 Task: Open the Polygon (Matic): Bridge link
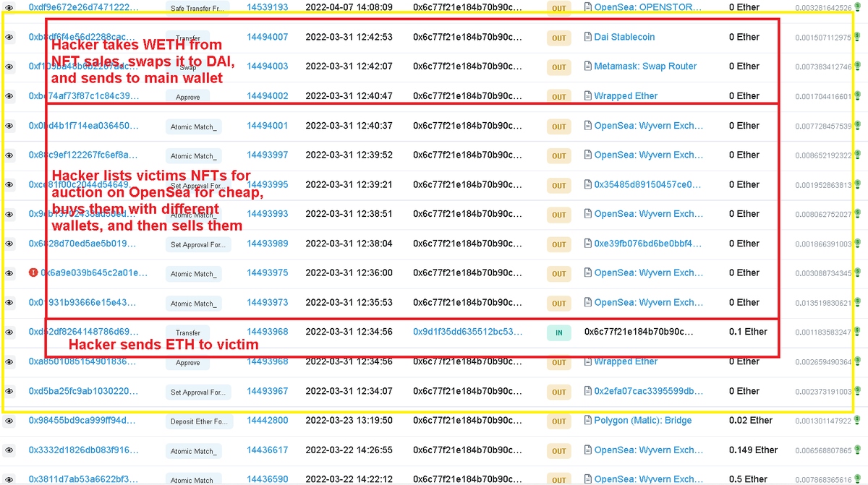[643, 421]
